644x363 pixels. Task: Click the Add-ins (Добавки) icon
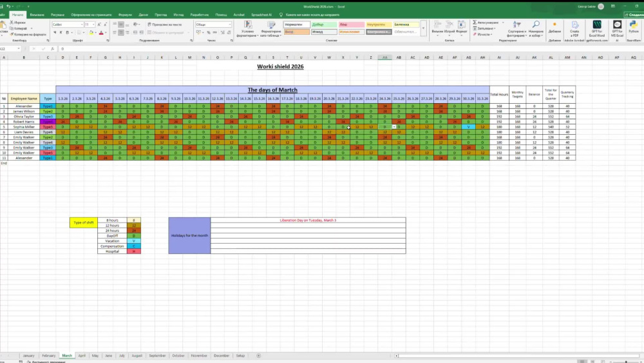tap(554, 27)
